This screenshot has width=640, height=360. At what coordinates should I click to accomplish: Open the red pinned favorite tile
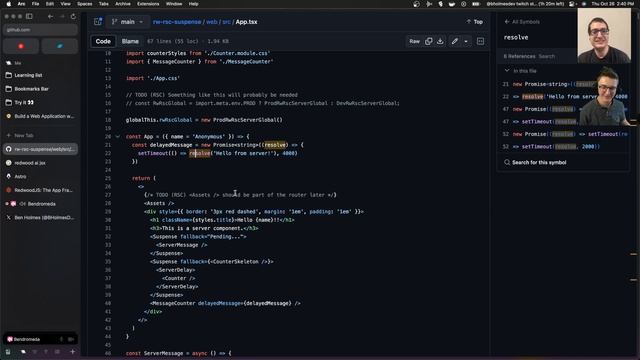21,46
